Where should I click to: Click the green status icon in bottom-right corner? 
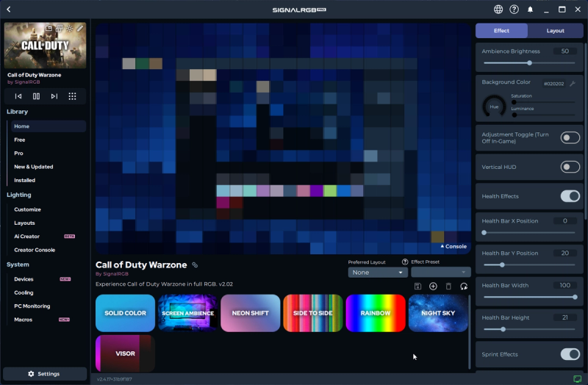[x=578, y=378]
